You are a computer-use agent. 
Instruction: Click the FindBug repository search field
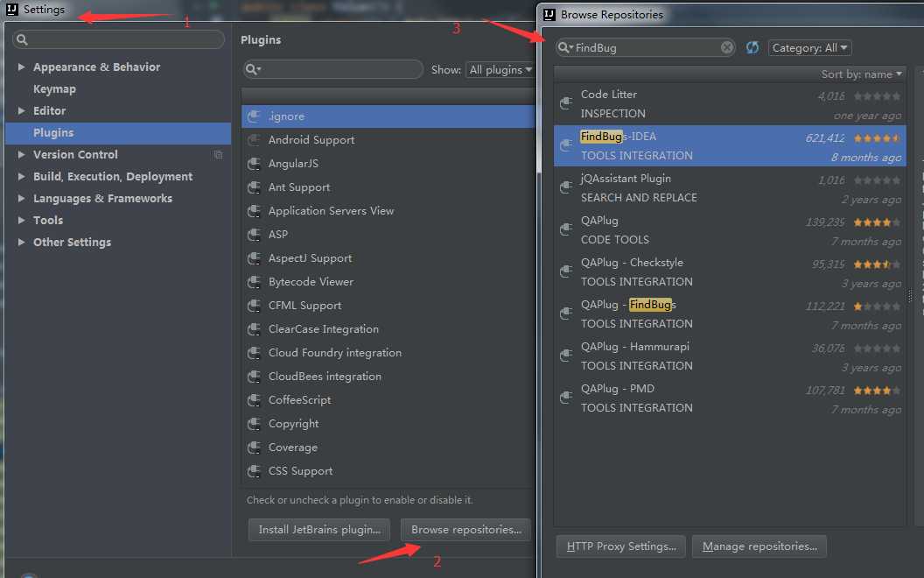point(645,47)
